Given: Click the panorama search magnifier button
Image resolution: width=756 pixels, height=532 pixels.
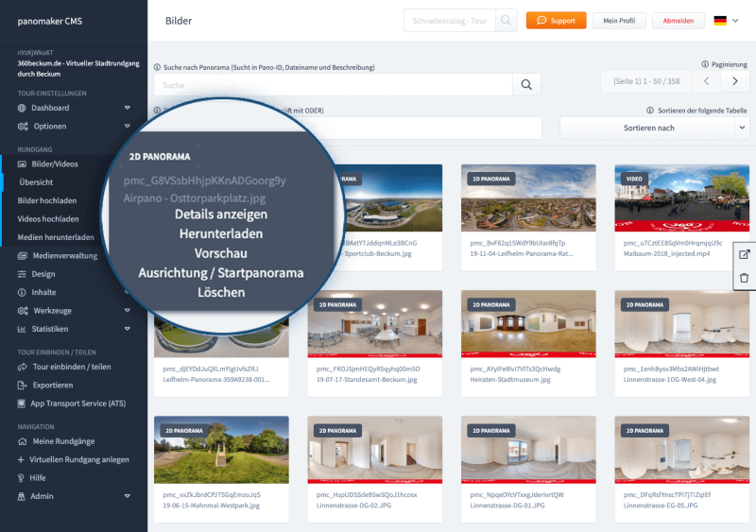Looking at the screenshot, I should click(x=526, y=85).
